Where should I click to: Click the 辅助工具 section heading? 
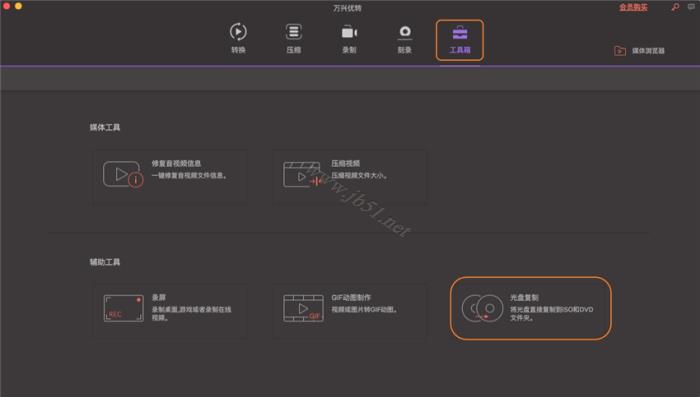(105, 262)
